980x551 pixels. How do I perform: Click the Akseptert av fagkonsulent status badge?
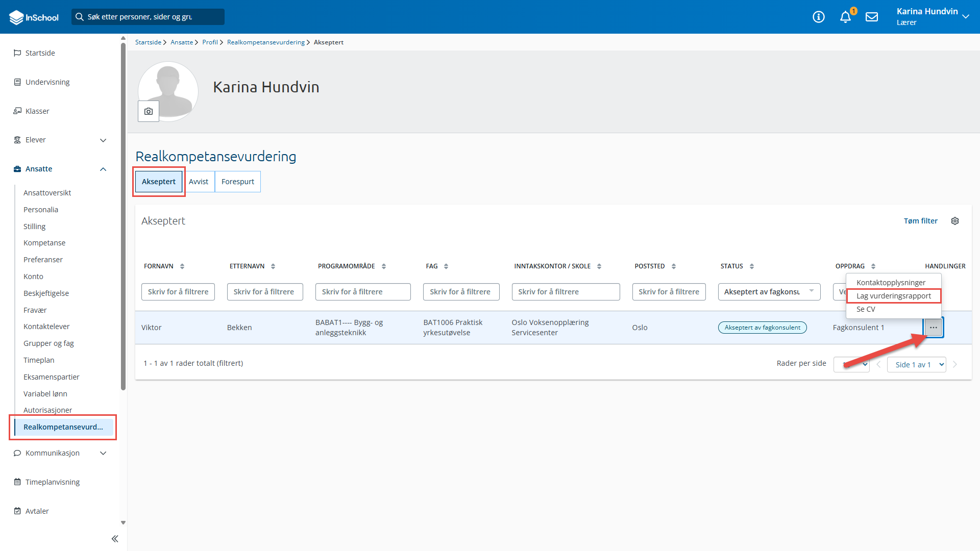coord(763,328)
